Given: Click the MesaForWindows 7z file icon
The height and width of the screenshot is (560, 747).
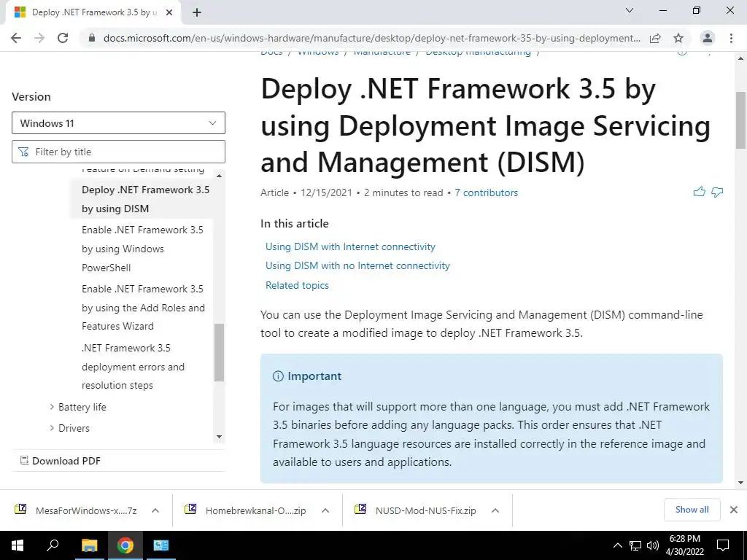Looking at the screenshot, I should 20,510.
